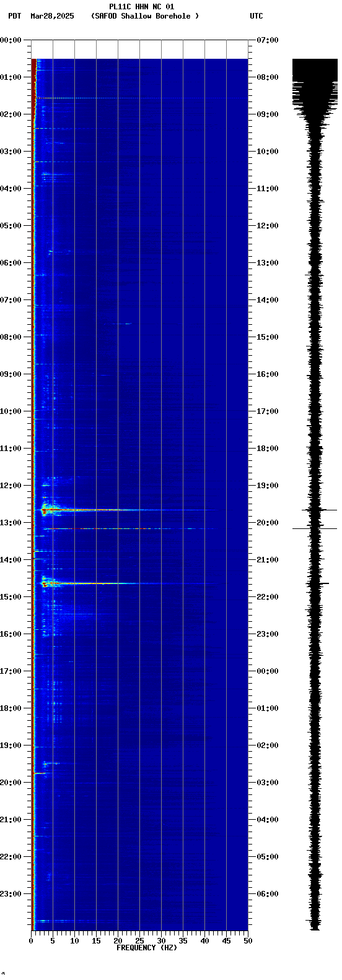
Task: Click the UTC time label '08:00'
Action: point(268,77)
